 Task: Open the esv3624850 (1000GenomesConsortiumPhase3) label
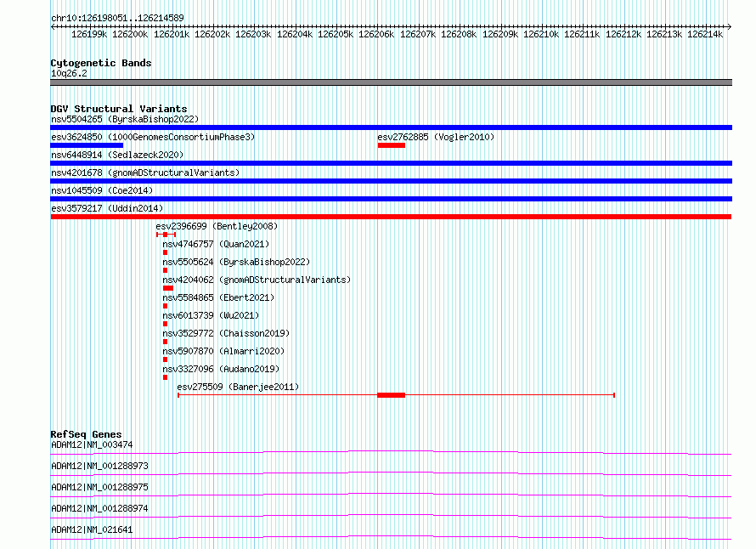coord(153,137)
